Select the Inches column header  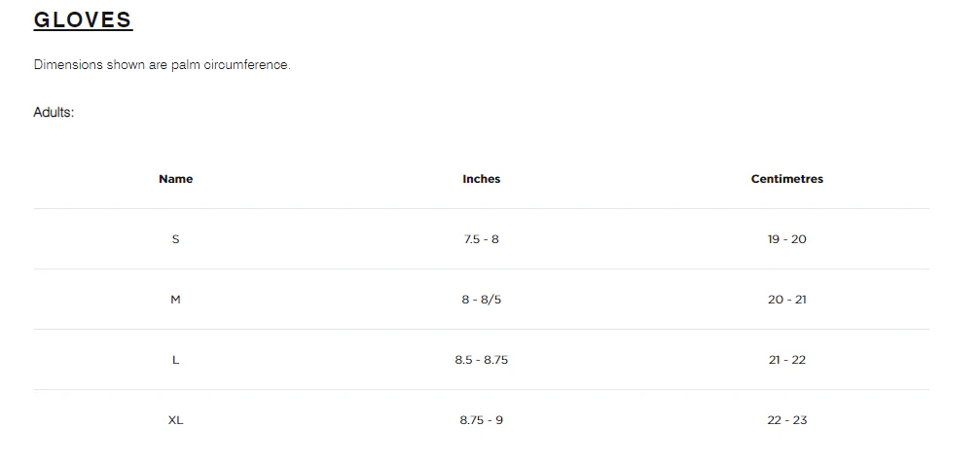coord(482,179)
